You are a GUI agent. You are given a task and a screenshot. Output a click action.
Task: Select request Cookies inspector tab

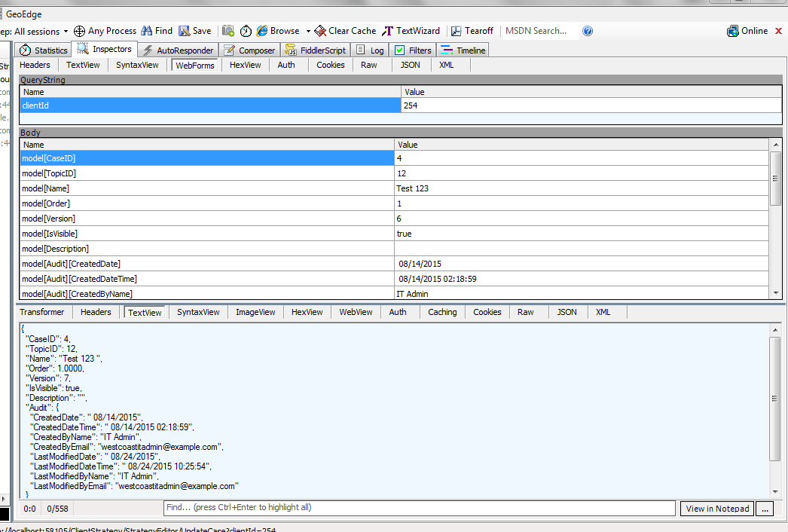pos(330,65)
